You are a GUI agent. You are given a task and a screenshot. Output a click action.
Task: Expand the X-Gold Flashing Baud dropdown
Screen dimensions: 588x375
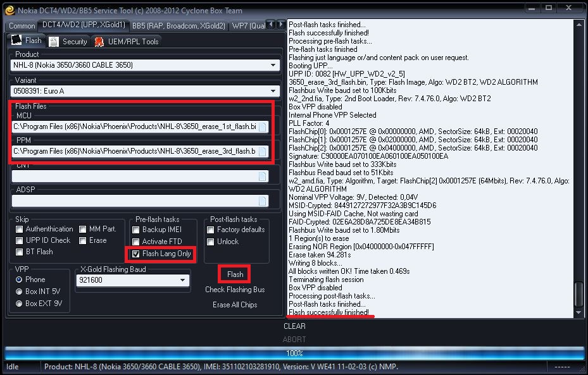tap(183, 280)
